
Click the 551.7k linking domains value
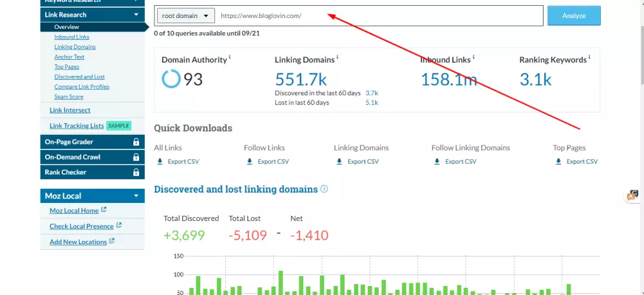(x=301, y=79)
